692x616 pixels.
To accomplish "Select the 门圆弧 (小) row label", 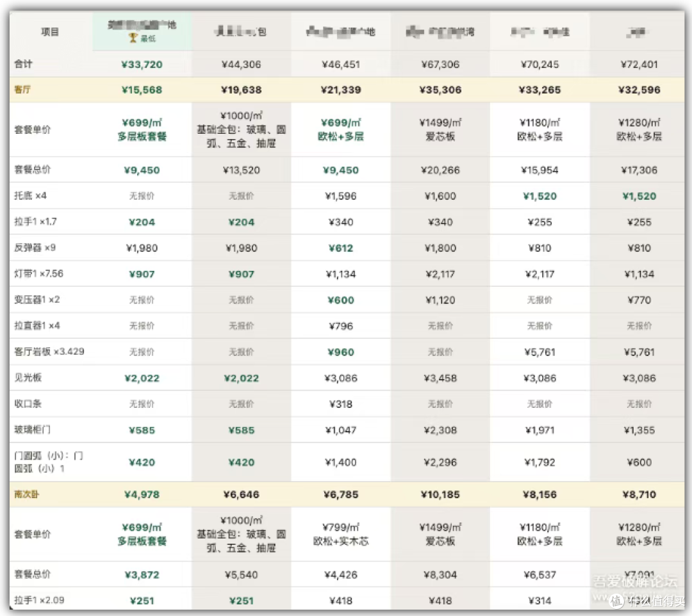I will (49, 462).
